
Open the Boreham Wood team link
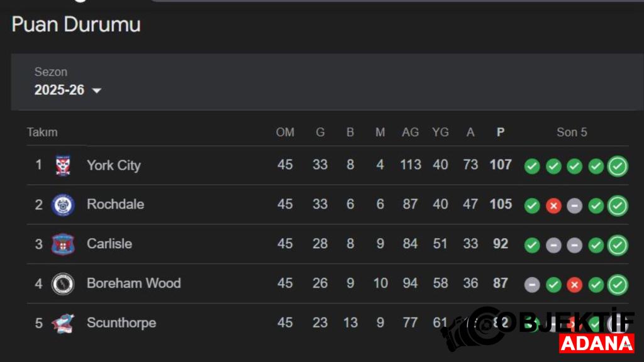click(x=133, y=283)
